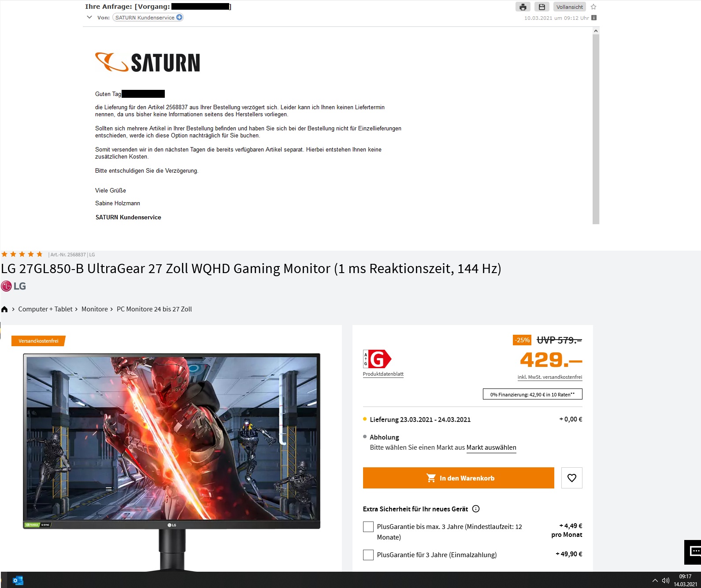The height and width of the screenshot is (588, 701).
Task: Open email details via the info icon
Action: click(x=594, y=18)
